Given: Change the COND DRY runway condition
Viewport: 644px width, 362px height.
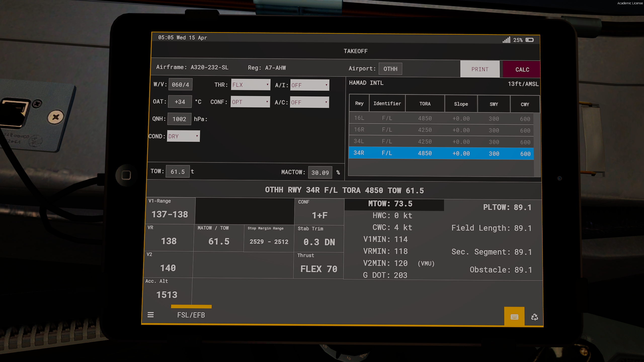Looking at the screenshot, I should tap(183, 136).
